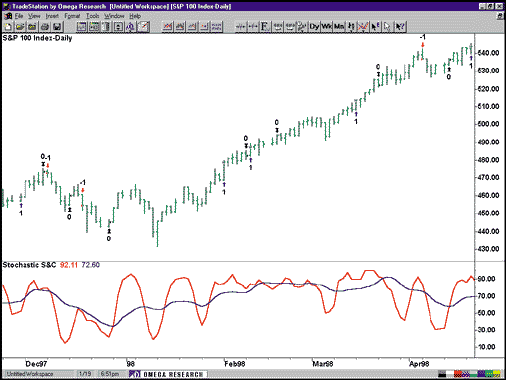Open the Tools menu

[x=93, y=16]
